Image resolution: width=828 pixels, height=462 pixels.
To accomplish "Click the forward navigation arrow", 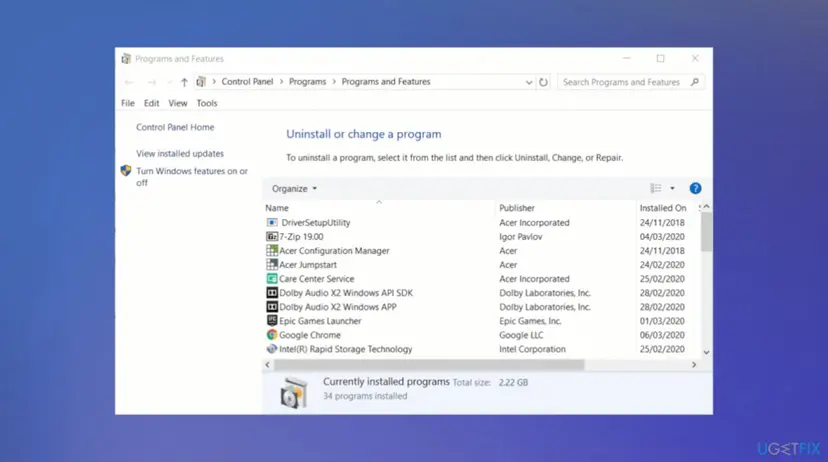I will [x=152, y=82].
